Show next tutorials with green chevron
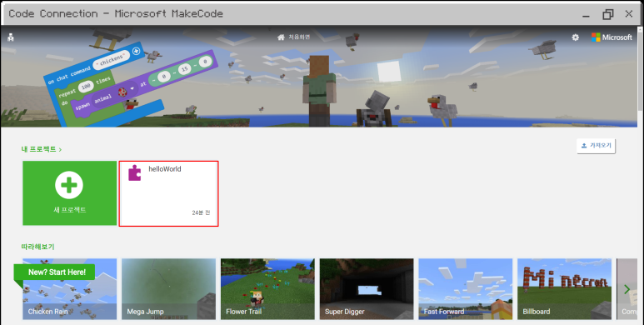Viewport: 644px width, 325px height. 627,289
